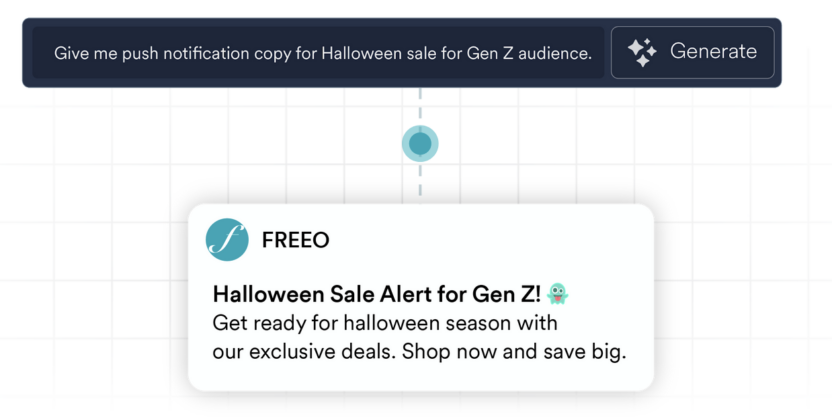832x418 pixels.
Task: Place cursor after "Gen Z audience." in prompt
Action: pos(592,53)
